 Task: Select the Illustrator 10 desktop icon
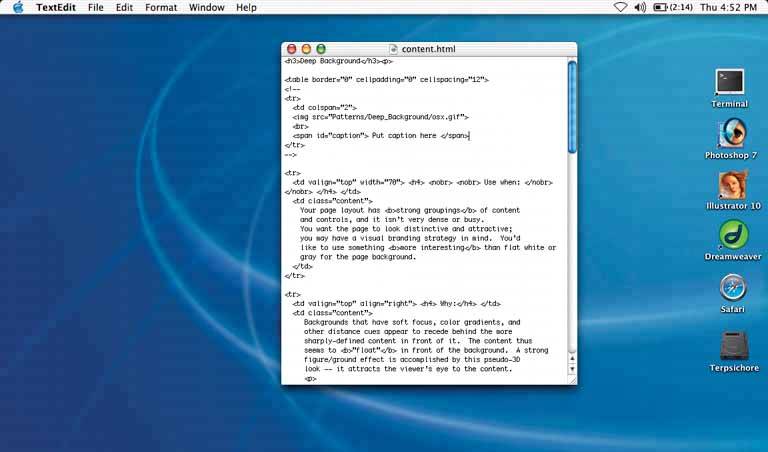tap(731, 185)
